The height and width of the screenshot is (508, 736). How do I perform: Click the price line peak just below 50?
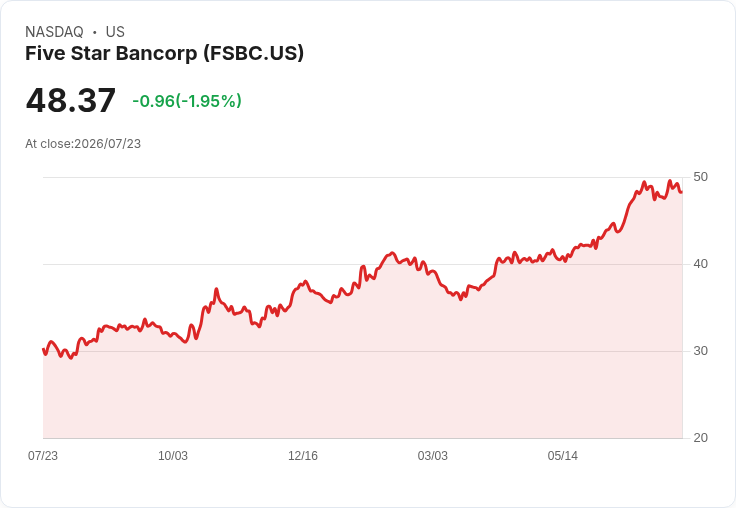(x=670, y=181)
